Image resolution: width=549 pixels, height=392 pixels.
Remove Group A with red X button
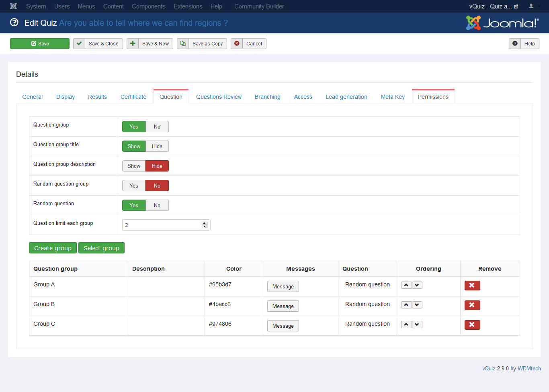(x=472, y=286)
